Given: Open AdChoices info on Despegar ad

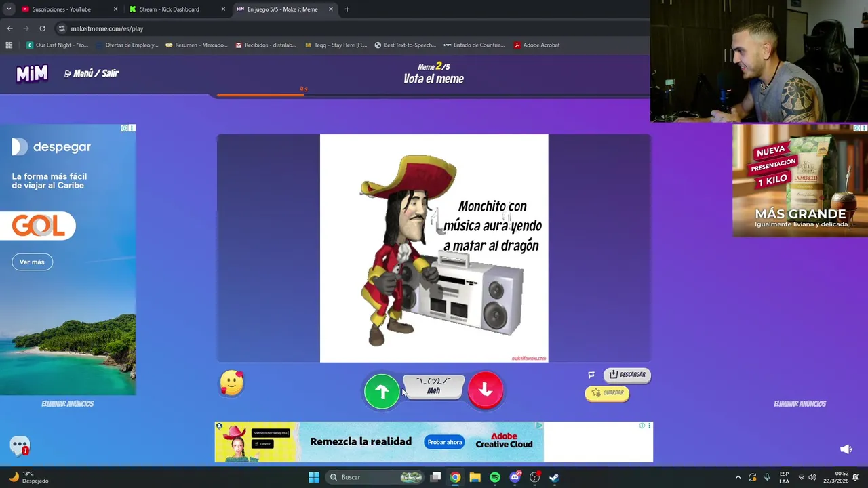Looking at the screenshot, I should [x=124, y=128].
